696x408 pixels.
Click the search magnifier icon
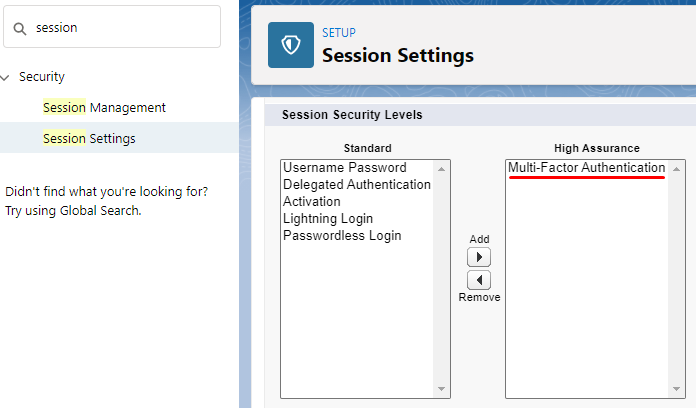pos(20,28)
